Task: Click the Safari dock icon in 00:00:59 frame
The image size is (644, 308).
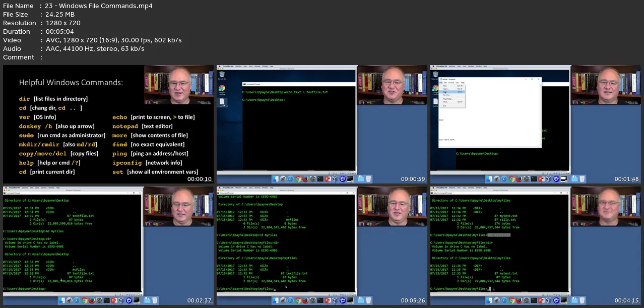Action: pos(290,179)
